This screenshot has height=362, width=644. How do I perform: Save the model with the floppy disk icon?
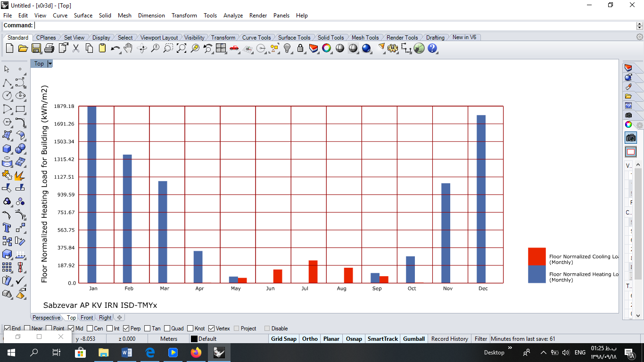click(x=36, y=48)
